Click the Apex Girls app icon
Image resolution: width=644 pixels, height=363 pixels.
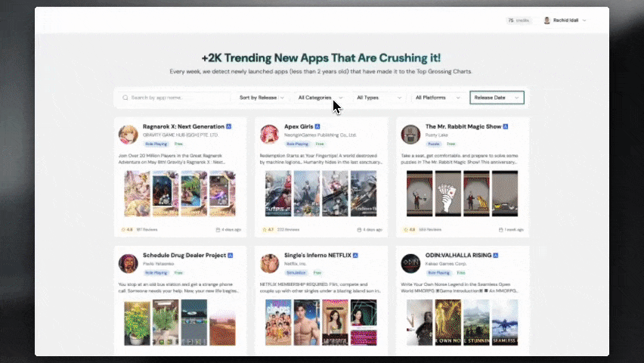pyautogui.click(x=269, y=135)
